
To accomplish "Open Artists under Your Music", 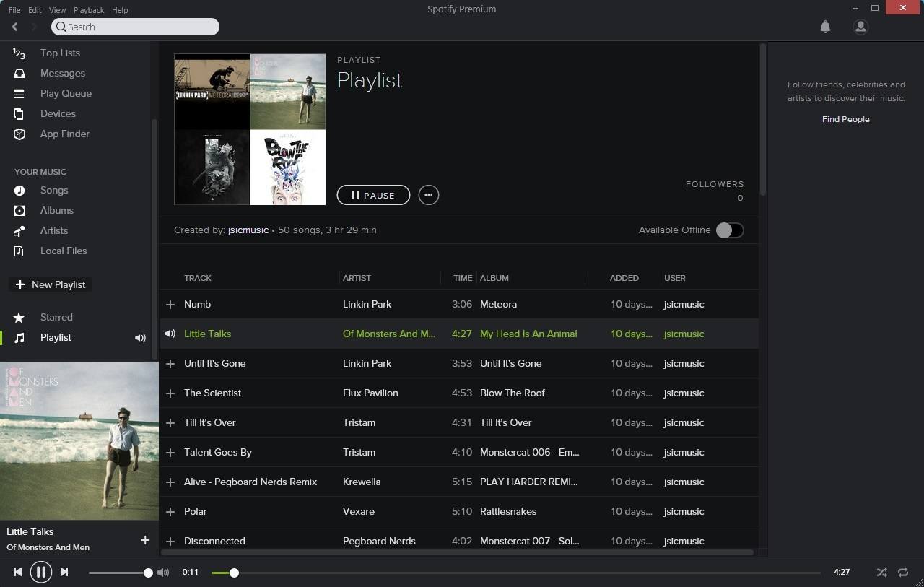I will (x=54, y=230).
